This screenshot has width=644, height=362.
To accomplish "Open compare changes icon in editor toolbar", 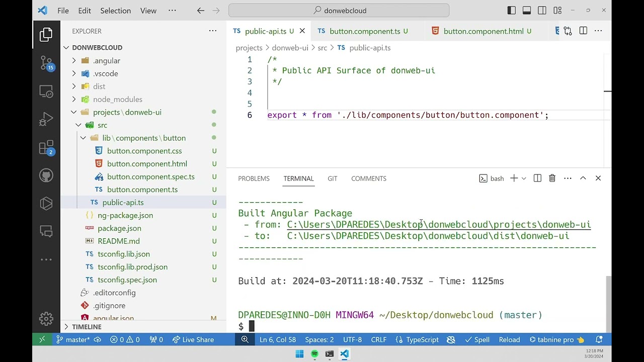I will (x=568, y=31).
